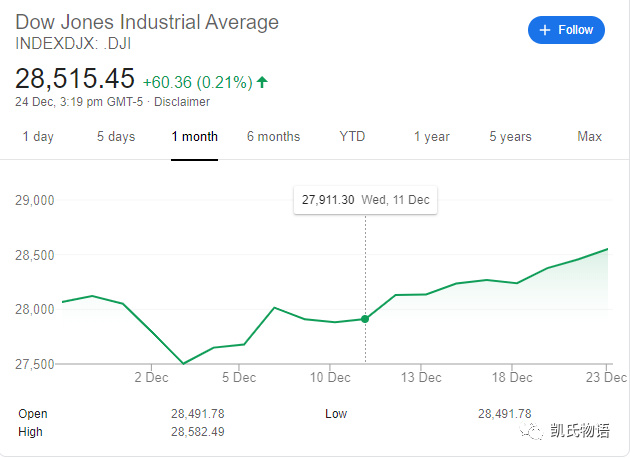Click the Dow Jones Industrial Average title
This screenshot has width=630, height=458.
tap(147, 22)
